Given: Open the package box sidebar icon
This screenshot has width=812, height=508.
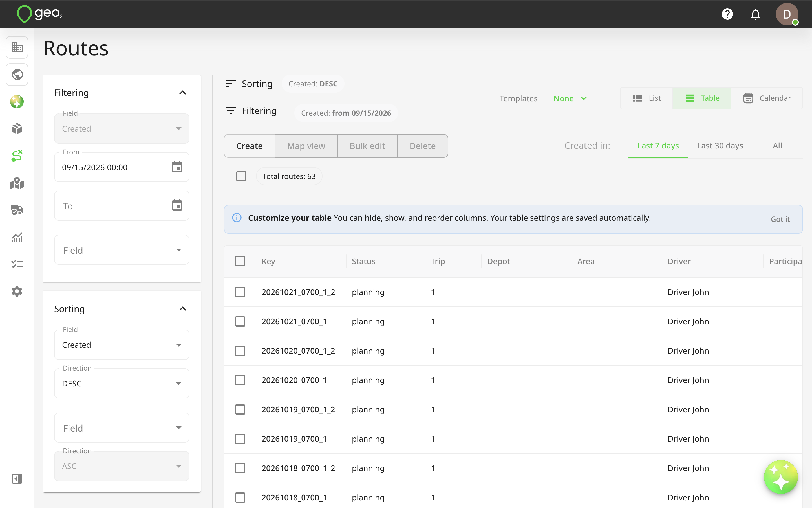Looking at the screenshot, I should [17, 129].
